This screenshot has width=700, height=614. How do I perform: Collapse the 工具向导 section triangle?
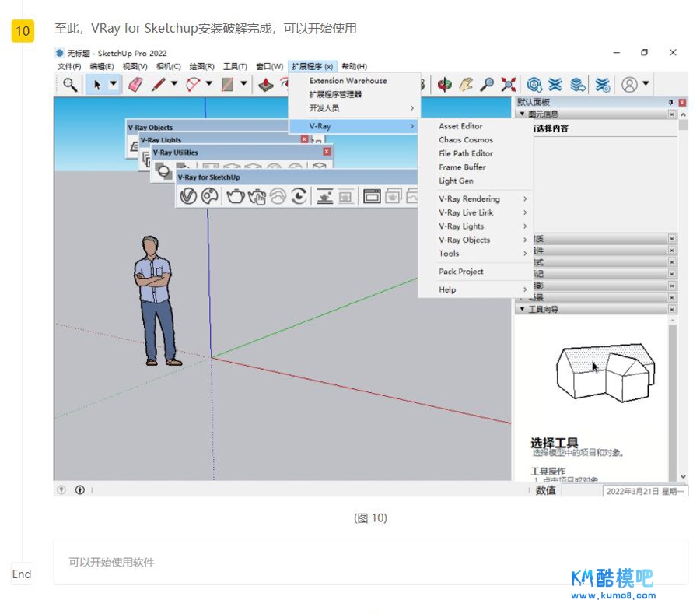[x=522, y=309]
